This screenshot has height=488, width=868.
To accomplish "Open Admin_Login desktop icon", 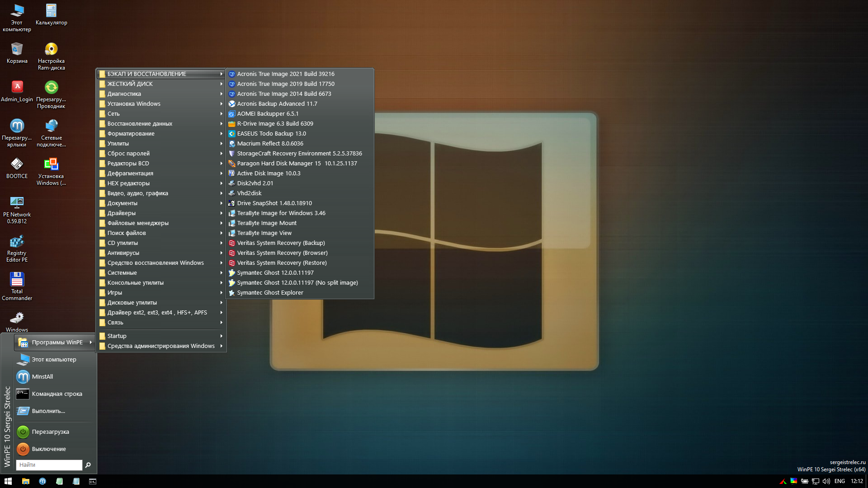I will click(x=17, y=88).
